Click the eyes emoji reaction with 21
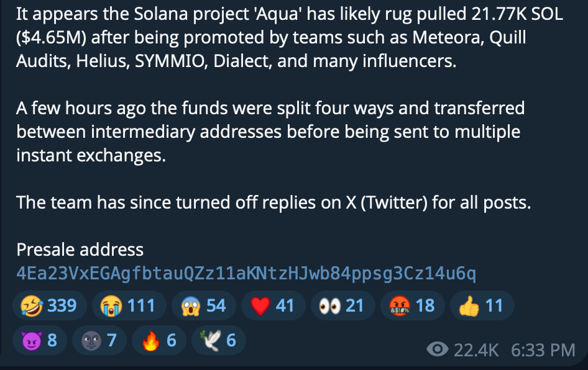This screenshot has width=588, height=370. [342, 305]
